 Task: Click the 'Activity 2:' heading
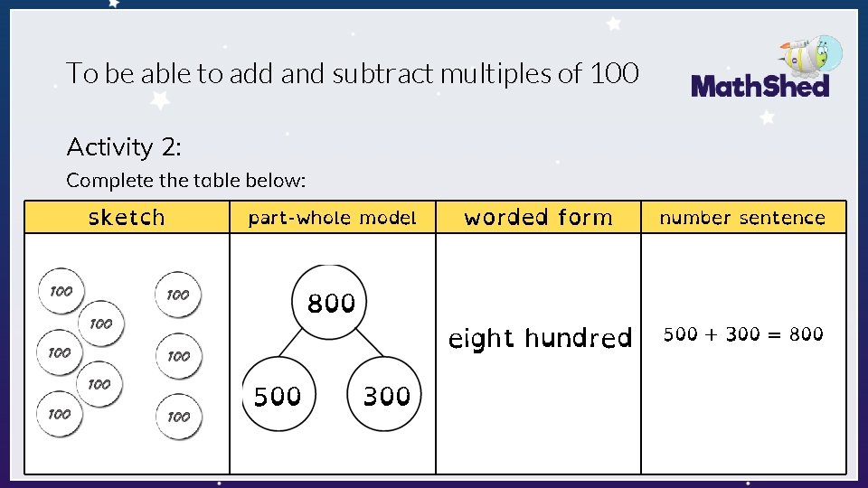click(124, 146)
